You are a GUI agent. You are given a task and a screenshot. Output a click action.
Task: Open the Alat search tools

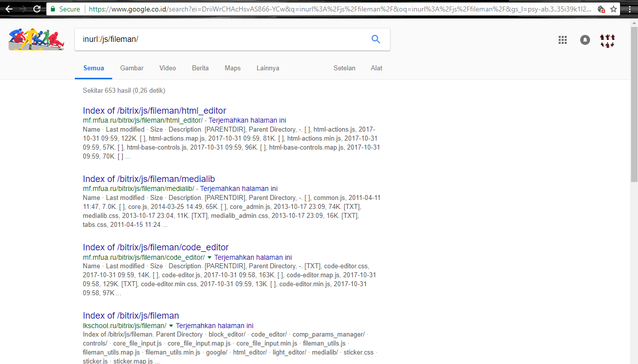click(x=377, y=68)
